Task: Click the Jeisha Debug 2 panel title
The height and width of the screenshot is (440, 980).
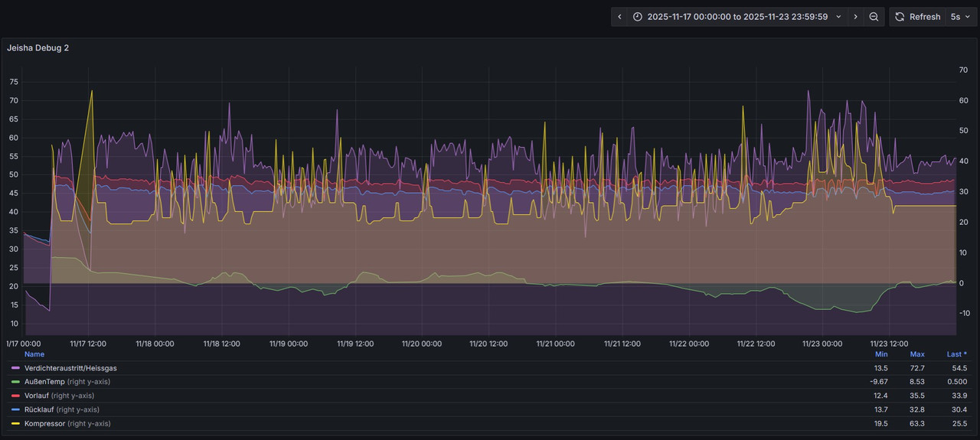Action: [38, 47]
